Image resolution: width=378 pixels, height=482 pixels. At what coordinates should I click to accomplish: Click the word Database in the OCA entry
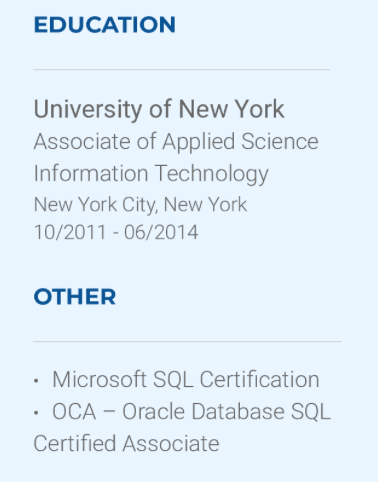[238, 412]
